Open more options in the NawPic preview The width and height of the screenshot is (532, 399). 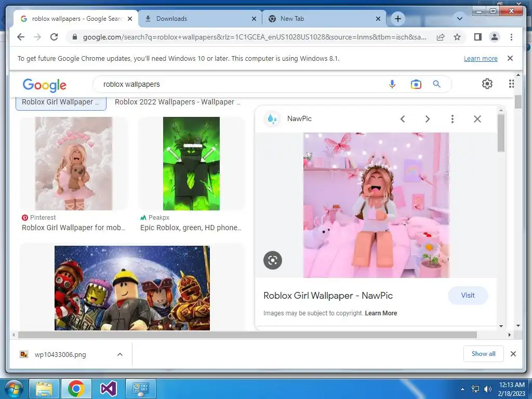pyautogui.click(x=453, y=119)
